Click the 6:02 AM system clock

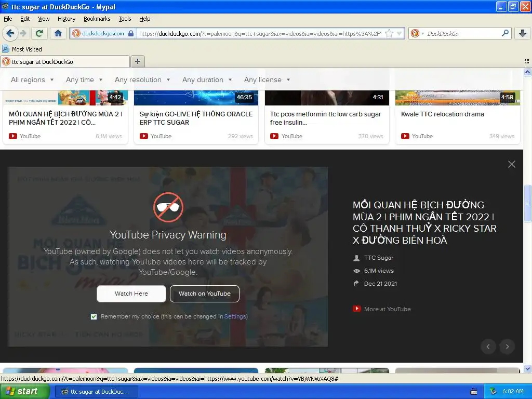pyautogui.click(x=513, y=392)
